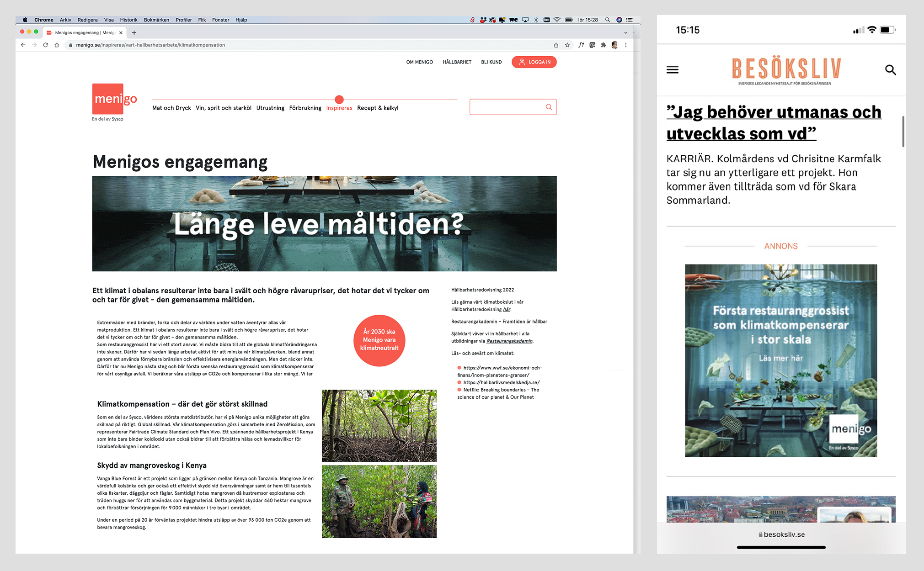Screen dimensions: 924x571
Task: Click the mangrove forest photo
Action: tap(379, 426)
